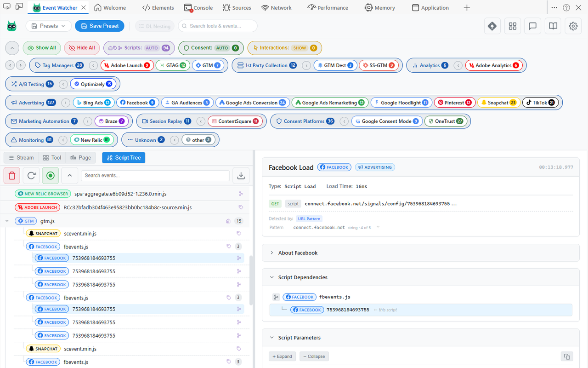The width and height of the screenshot is (588, 368).
Task: Click the dependency tree icon beside fbevents.js
Action: 276,297
